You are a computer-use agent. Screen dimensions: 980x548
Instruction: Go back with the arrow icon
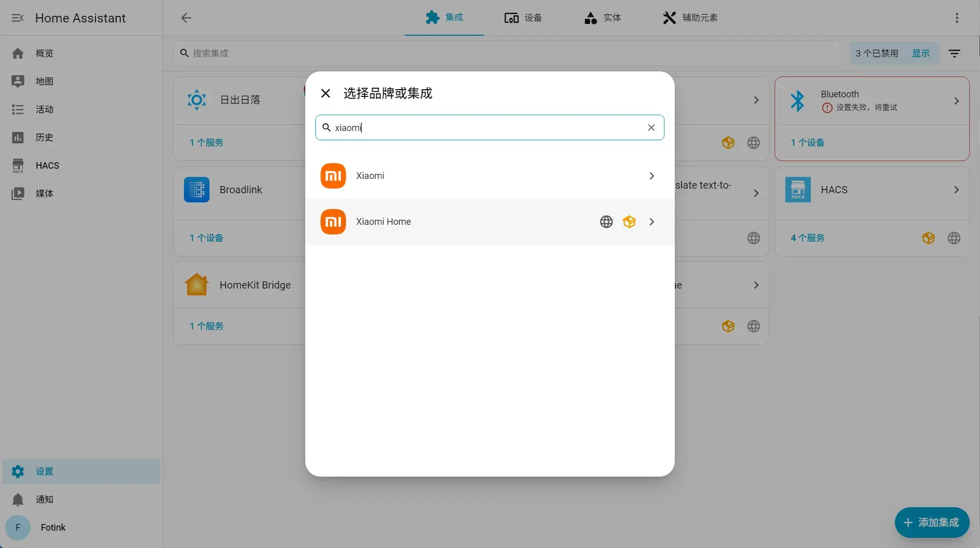point(186,18)
